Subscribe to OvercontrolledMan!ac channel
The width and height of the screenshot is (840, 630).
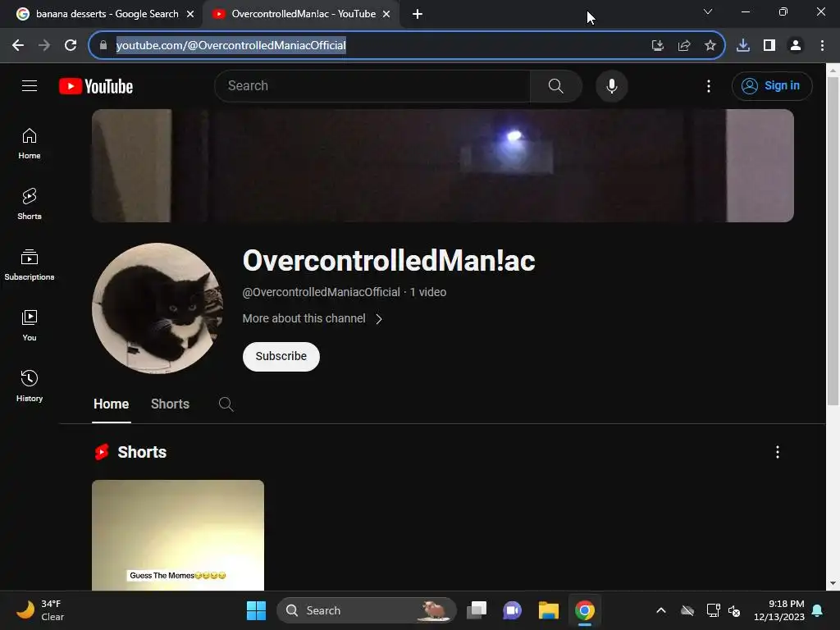pyautogui.click(x=281, y=356)
